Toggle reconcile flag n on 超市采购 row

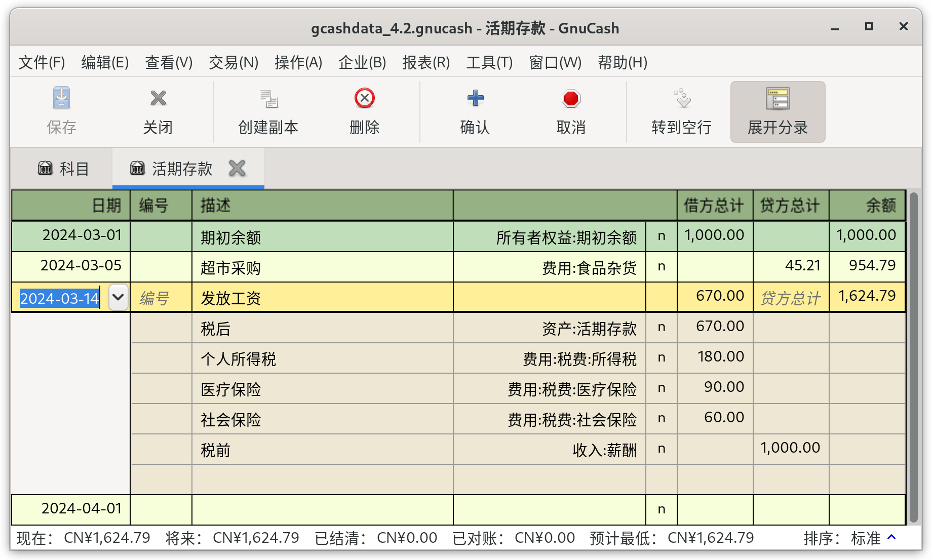(x=662, y=266)
